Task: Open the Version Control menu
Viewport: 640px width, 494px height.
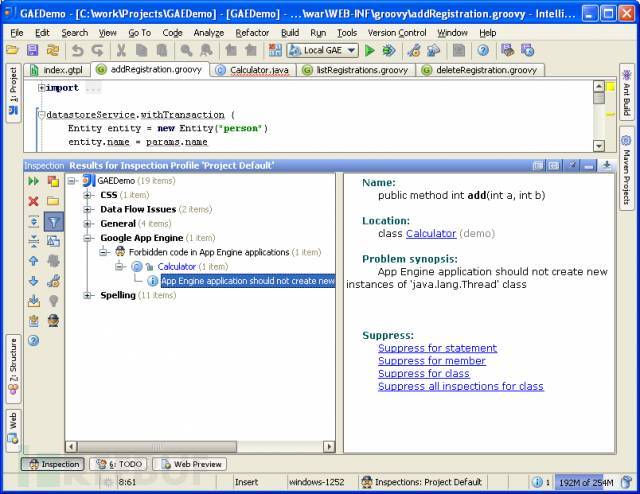Action: point(397,33)
